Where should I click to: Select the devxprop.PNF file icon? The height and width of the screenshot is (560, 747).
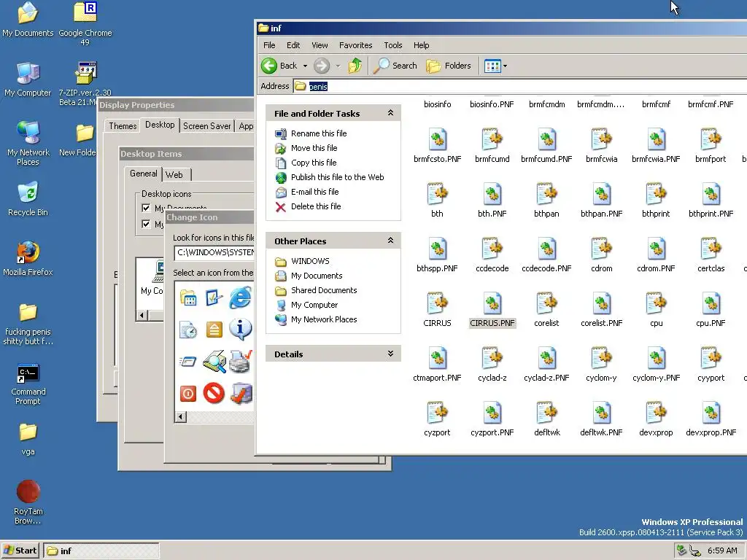(711, 413)
